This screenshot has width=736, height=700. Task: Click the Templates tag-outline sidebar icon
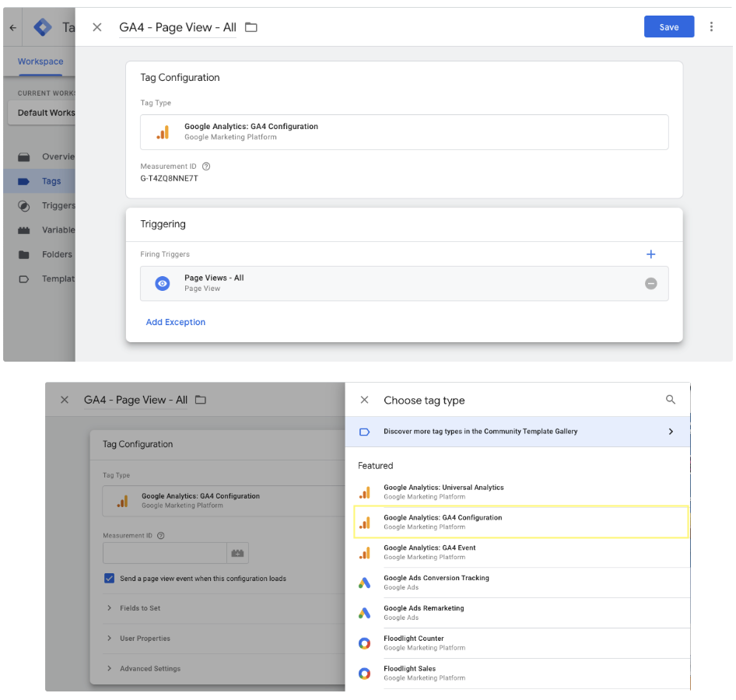24,279
